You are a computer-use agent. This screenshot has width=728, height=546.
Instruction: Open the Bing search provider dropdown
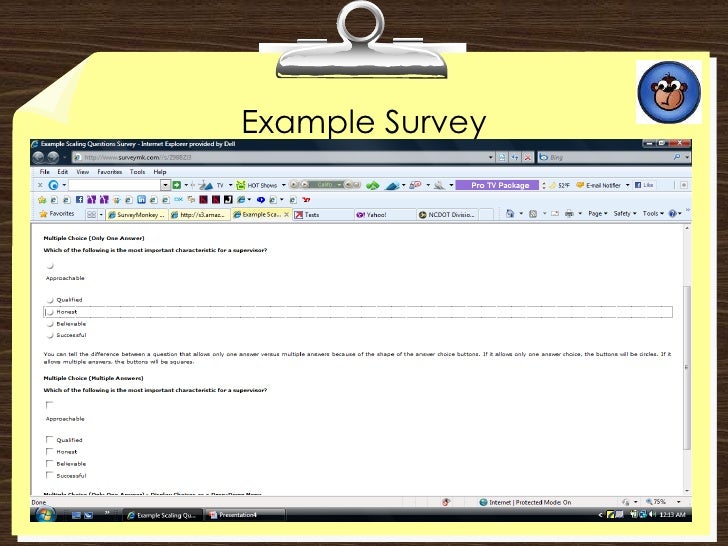click(687, 157)
